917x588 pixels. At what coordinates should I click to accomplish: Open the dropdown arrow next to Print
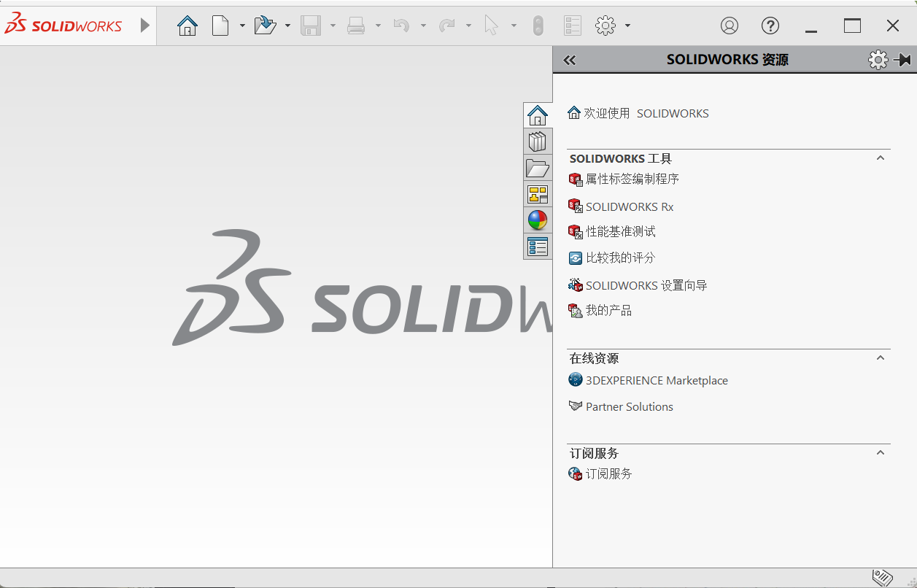point(378,26)
